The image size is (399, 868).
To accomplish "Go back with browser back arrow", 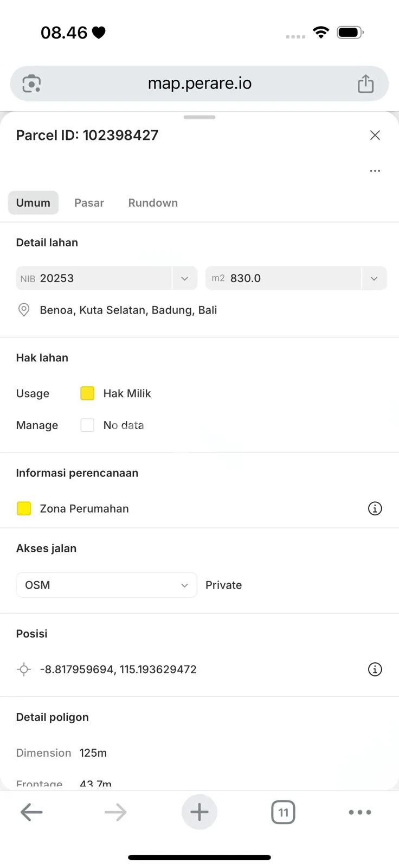I will coord(31,812).
